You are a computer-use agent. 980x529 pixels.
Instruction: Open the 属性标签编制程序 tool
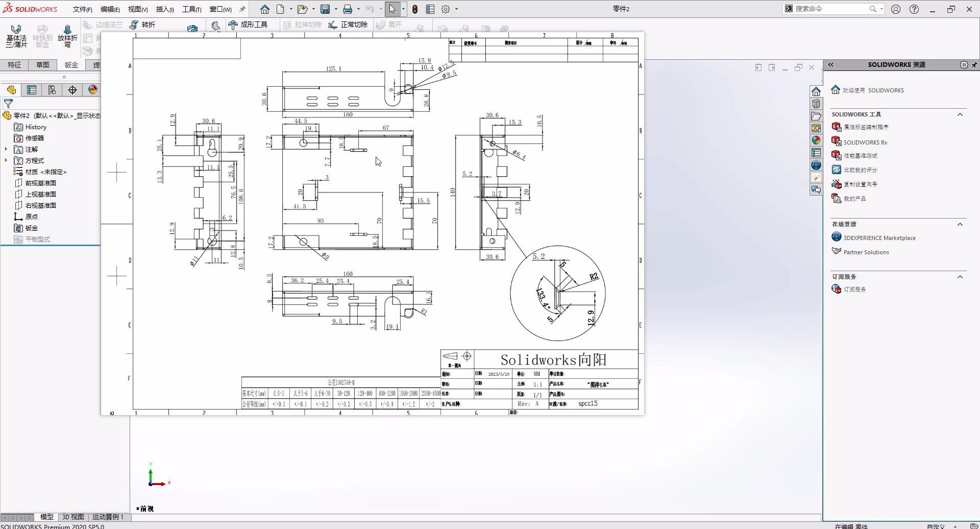[x=868, y=127]
